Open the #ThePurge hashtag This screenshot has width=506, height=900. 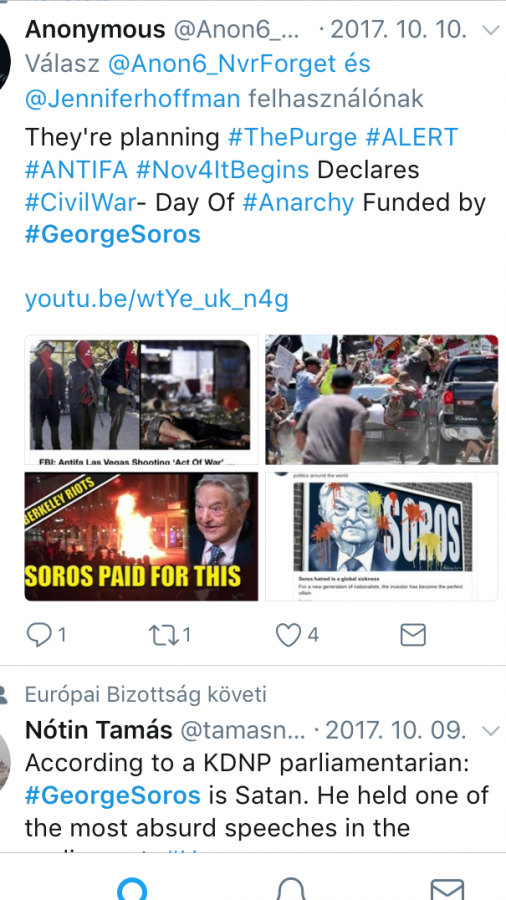click(292, 137)
